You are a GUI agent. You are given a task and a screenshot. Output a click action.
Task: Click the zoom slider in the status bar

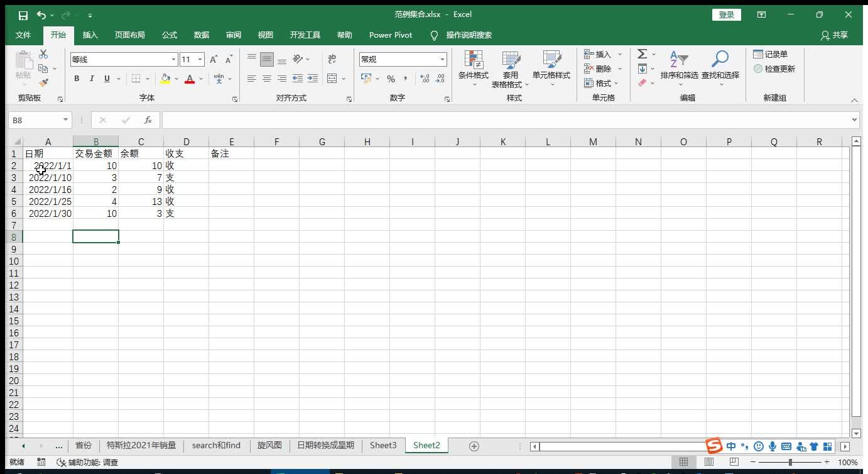point(790,462)
